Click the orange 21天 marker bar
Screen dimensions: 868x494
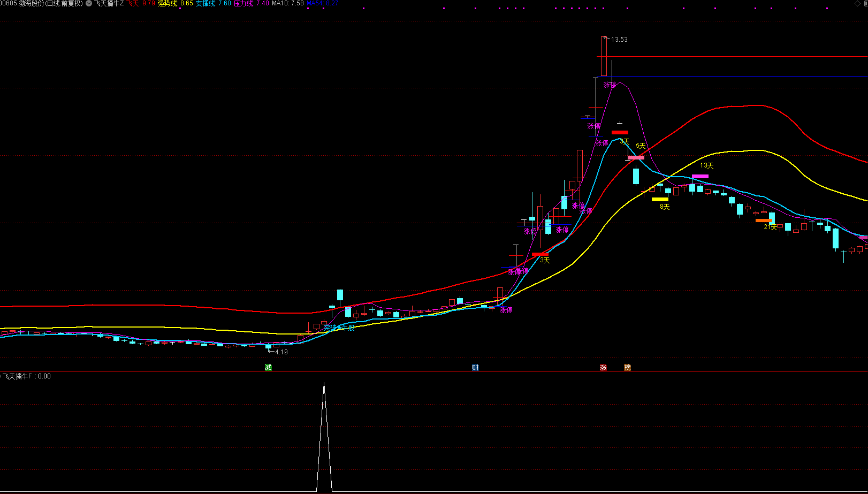pos(764,221)
